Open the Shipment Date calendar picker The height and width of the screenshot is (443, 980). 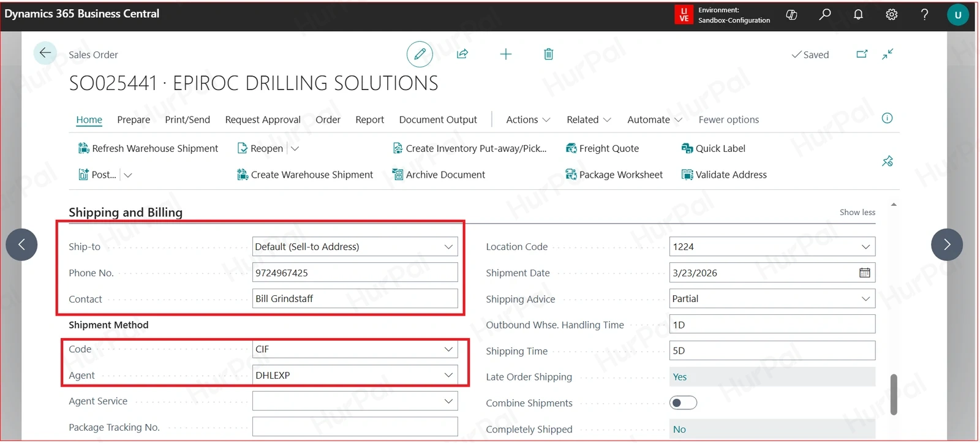click(865, 273)
